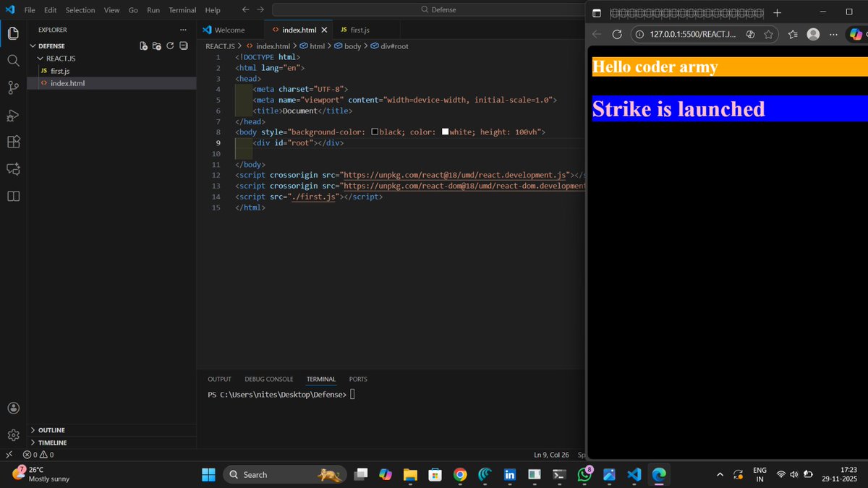Open the body breadcrumb dropdown
Viewport: 868px width, 488px height.
(x=348, y=46)
